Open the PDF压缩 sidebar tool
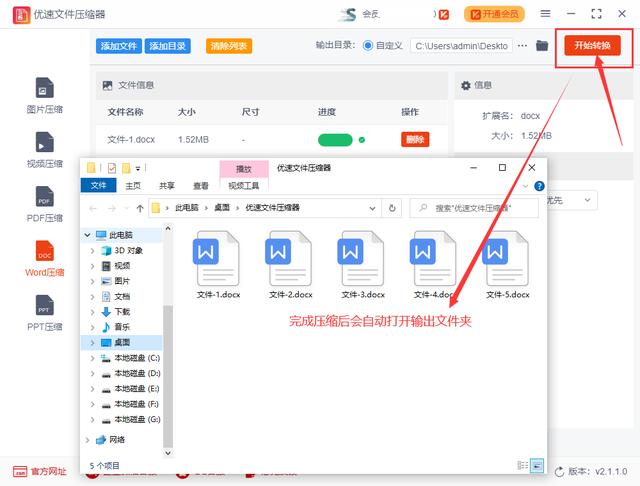This screenshot has height=486, width=640. tap(44, 196)
